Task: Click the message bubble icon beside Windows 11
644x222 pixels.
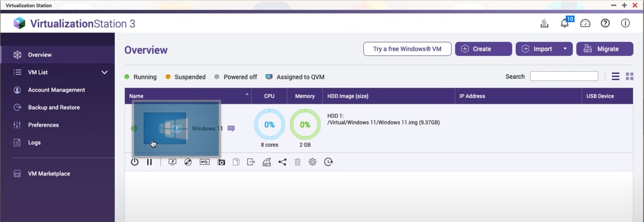Action: point(231,129)
